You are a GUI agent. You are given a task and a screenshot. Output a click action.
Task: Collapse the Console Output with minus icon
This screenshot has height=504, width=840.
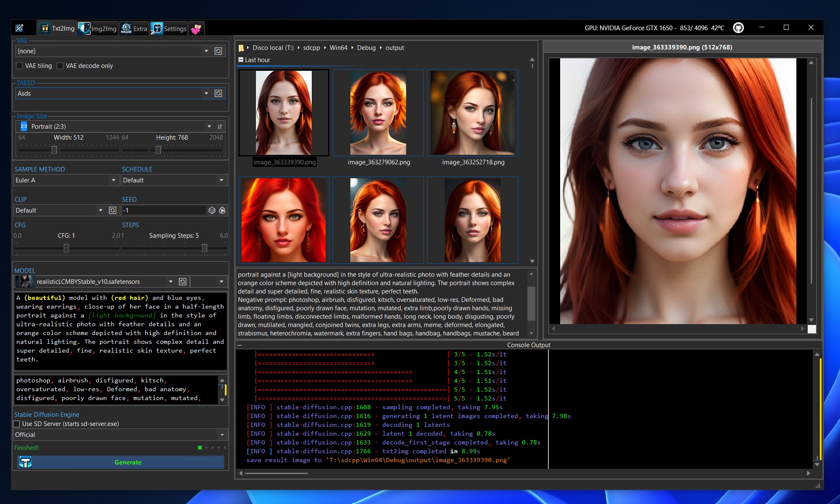coord(240,345)
